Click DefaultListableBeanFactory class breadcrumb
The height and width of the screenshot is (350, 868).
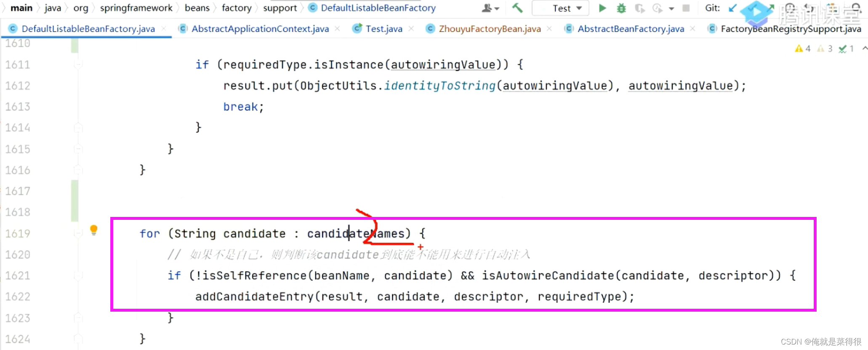(x=378, y=8)
